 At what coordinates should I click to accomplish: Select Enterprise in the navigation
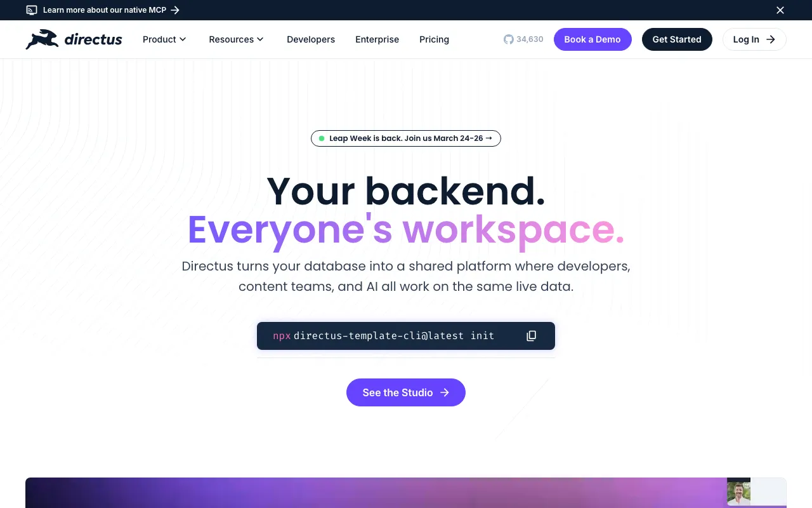(x=377, y=39)
